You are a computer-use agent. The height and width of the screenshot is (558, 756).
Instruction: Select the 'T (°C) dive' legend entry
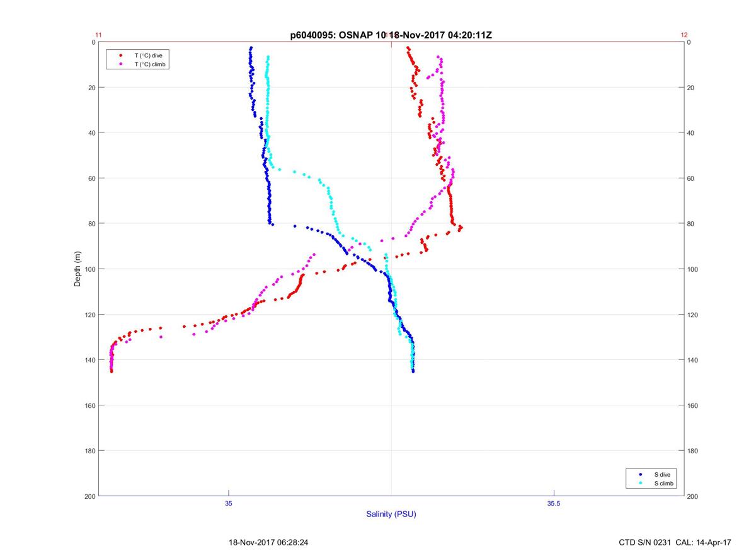(x=148, y=55)
